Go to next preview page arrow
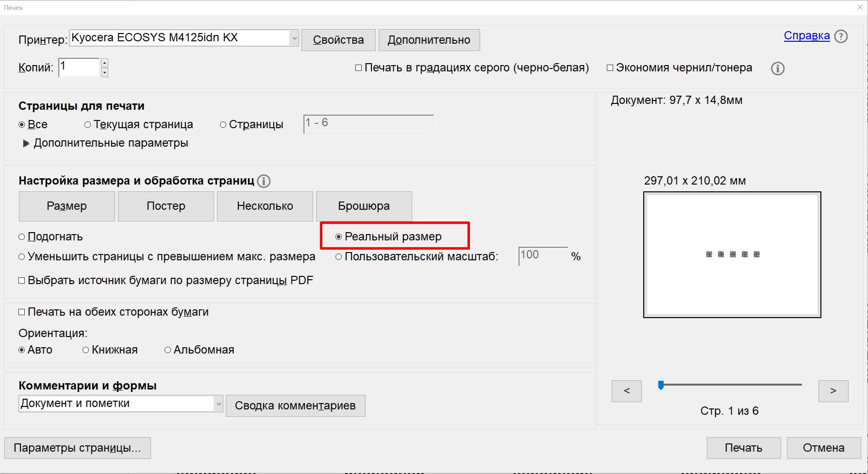Screen dimensions: 868x474 [833, 391]
